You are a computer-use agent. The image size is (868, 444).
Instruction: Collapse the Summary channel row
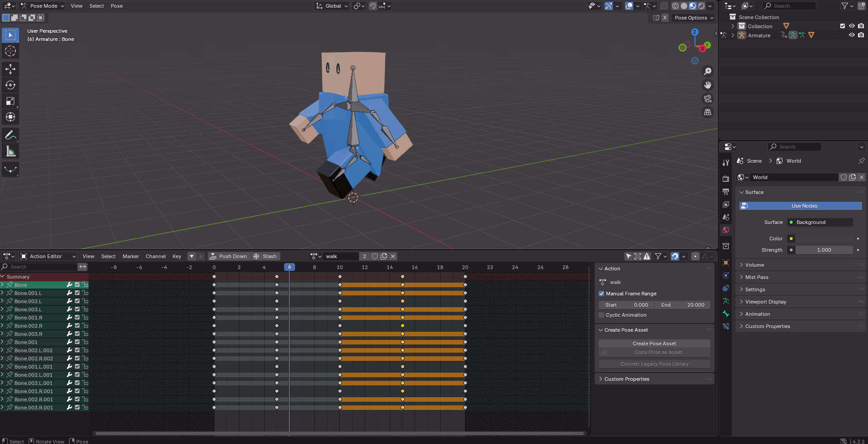coord(3,277)
